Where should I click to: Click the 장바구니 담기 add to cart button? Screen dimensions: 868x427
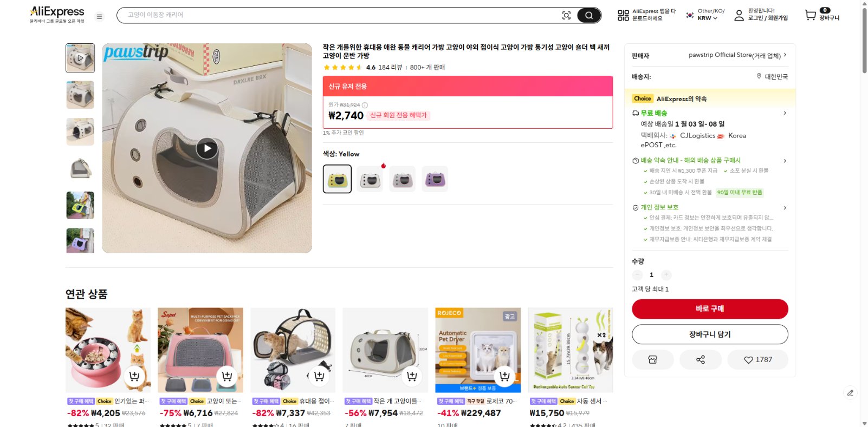(x=710, y=334)
